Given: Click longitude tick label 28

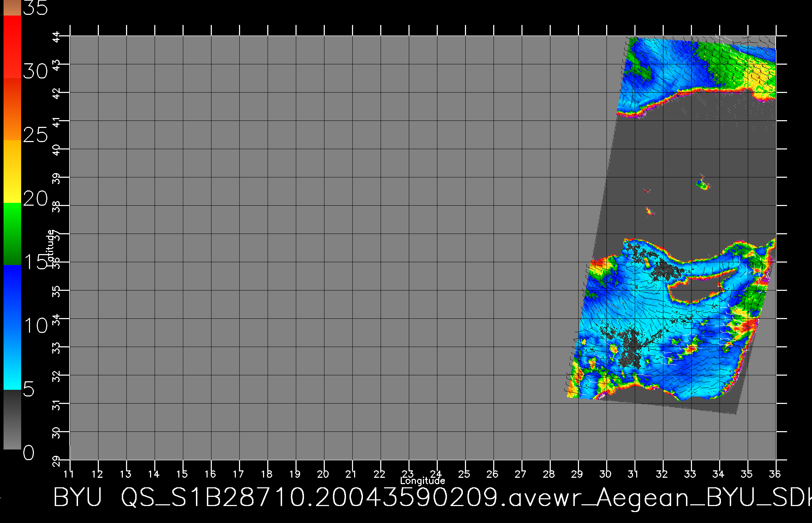Looking at the screenshot, I should [x=549, y=474].
